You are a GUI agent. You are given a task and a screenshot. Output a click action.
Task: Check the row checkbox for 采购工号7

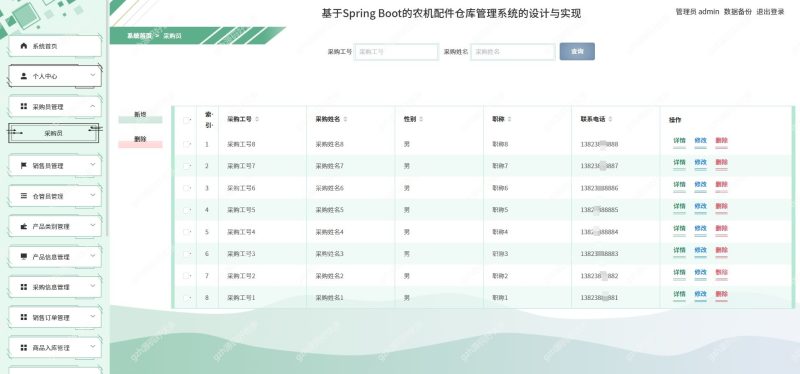186,166
